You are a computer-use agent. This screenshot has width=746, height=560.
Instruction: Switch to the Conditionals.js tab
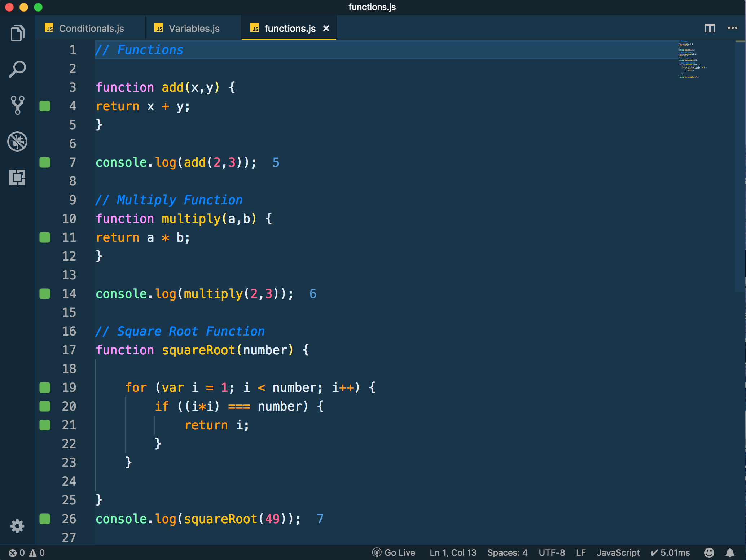[90, 28]
